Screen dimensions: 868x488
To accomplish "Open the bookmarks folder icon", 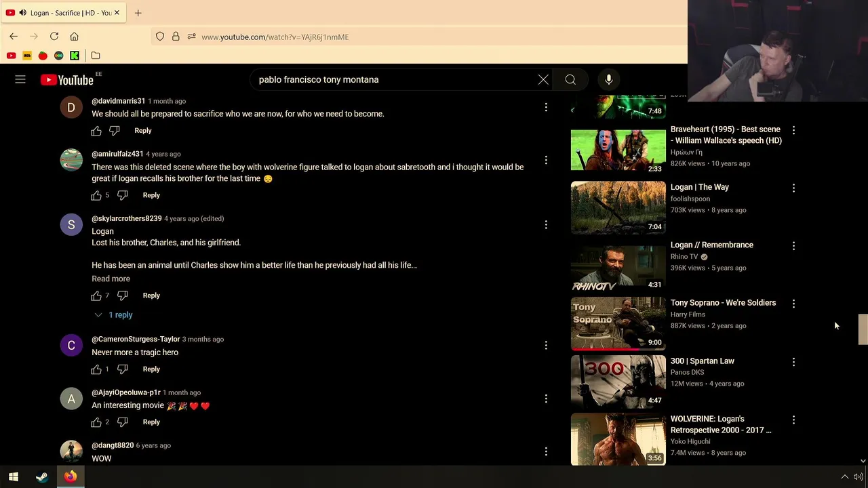I will click(x=96, y=56).
